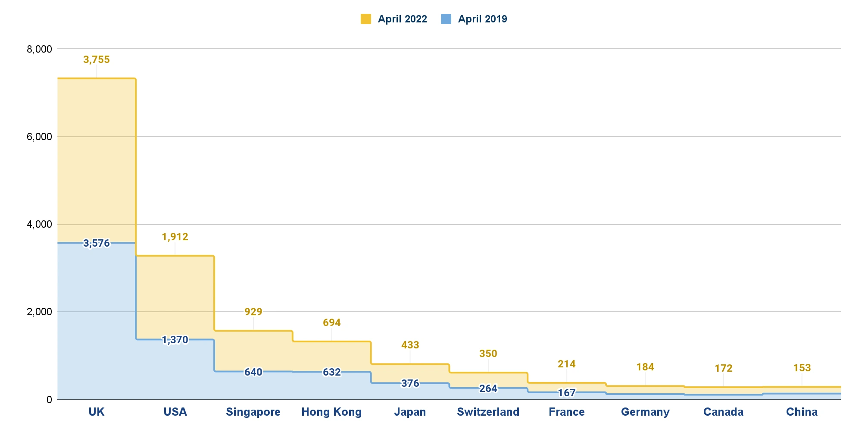Toggle the April 2022 legend label

(x=402, y=19)
